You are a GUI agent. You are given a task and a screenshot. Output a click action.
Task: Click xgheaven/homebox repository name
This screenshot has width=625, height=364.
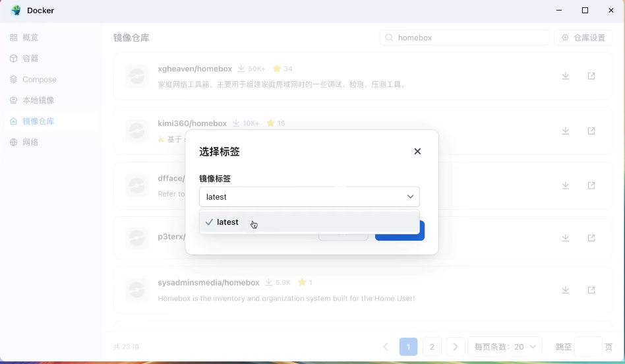[x=194, y=69]
